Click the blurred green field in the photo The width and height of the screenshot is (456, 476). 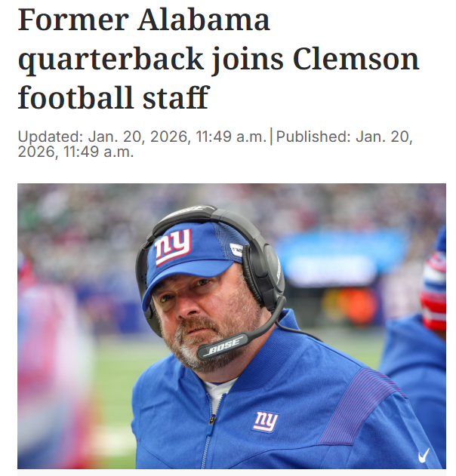click(113, 377)
